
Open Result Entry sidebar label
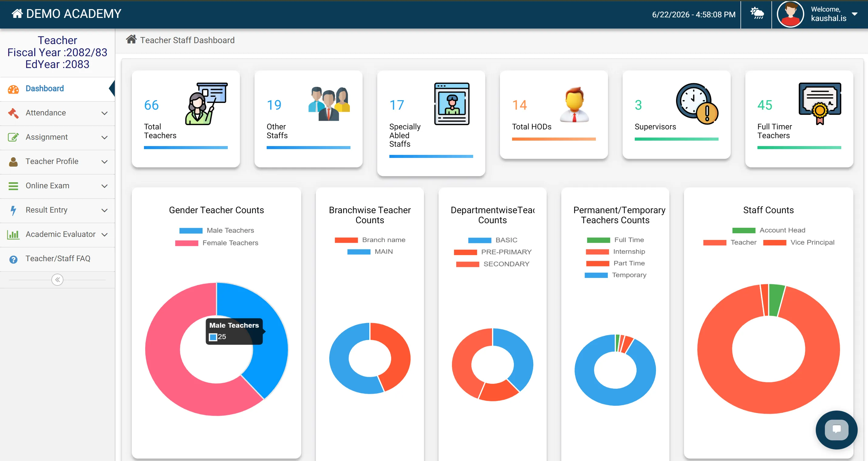46,210
